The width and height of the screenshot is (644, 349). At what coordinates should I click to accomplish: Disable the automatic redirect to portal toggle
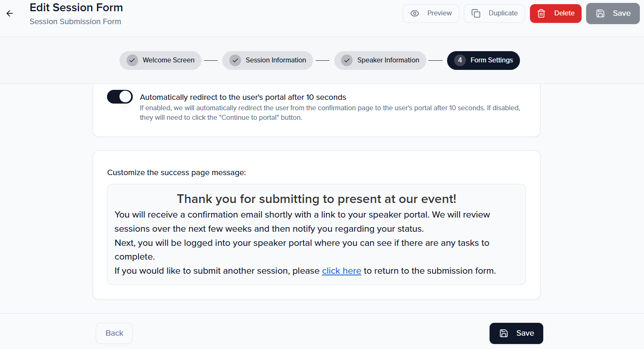tap(120, 97)
